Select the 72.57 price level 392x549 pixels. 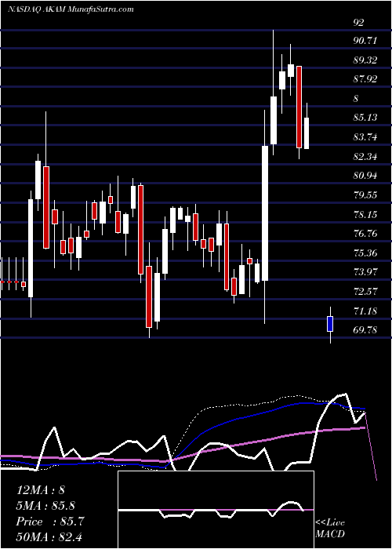tap(365, 291)
